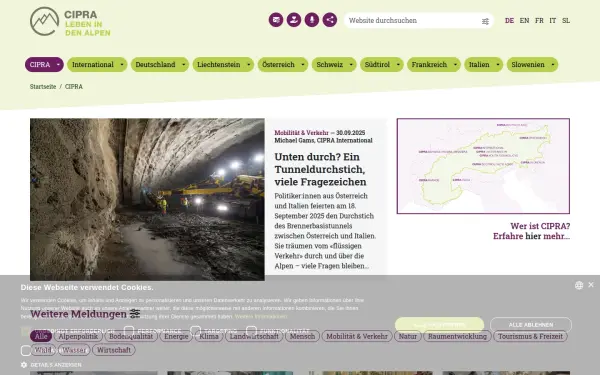Open the Mobilität & Verkehr category link
Screen dimensions: 600x375
(302, 133)
